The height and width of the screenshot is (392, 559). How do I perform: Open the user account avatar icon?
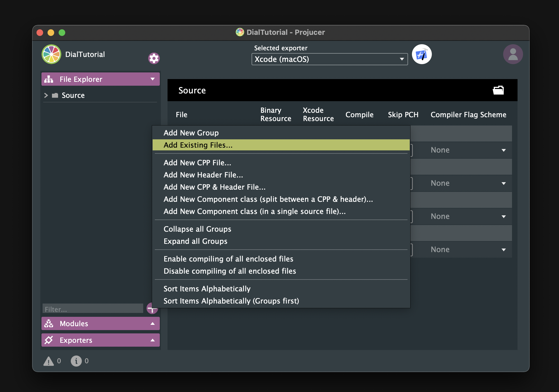513,54
